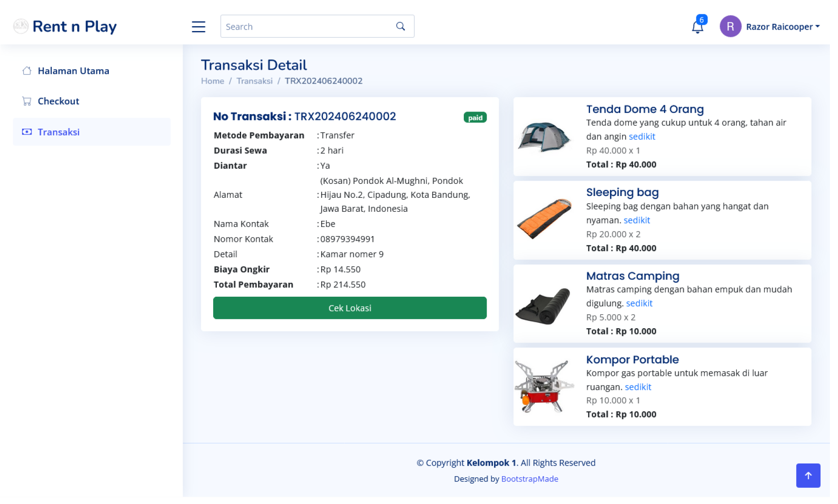
Task: Expand the Tenda Dome description via sedikit
Action: pyautogui.click(x=642, y=136)
